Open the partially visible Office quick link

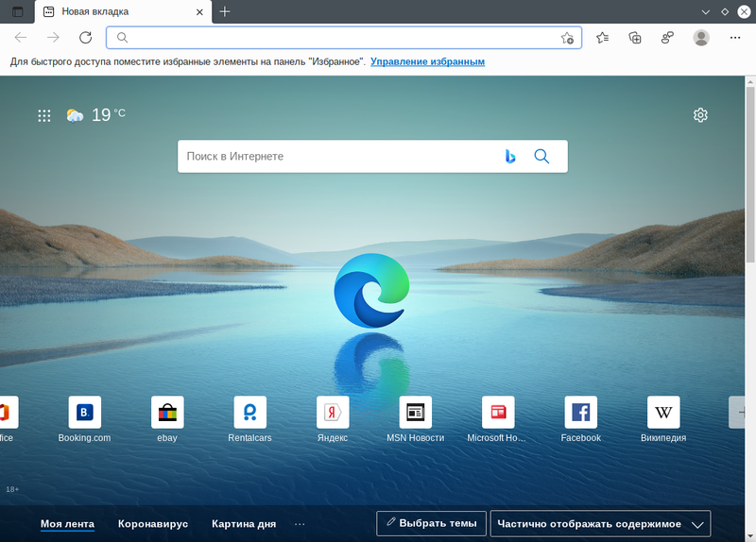tap(8, 419)
